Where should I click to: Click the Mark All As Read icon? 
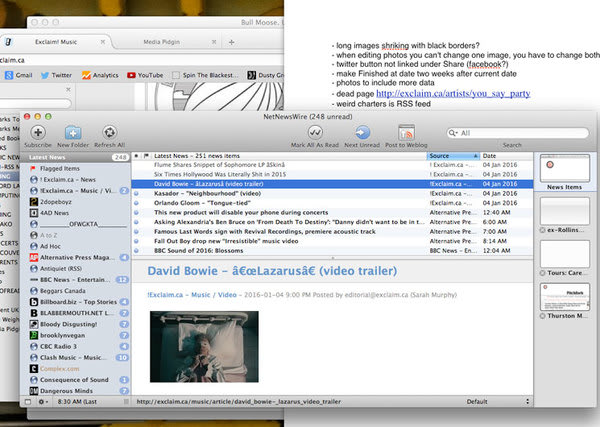[x=315, y=132]
